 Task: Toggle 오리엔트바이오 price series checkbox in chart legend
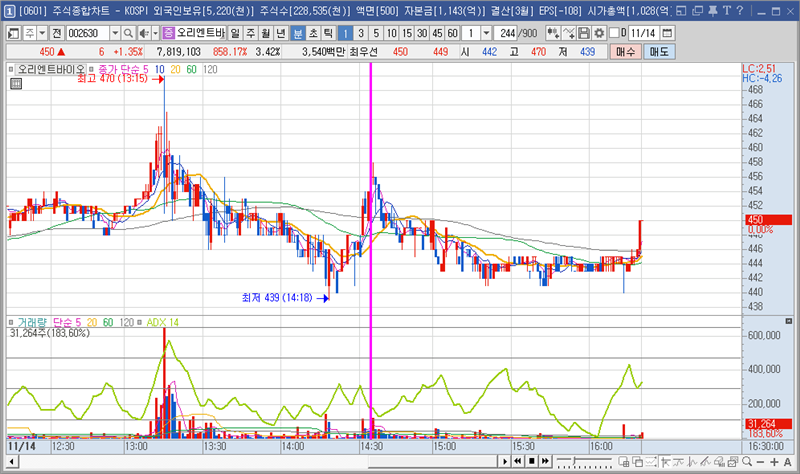tap(12, 70)
